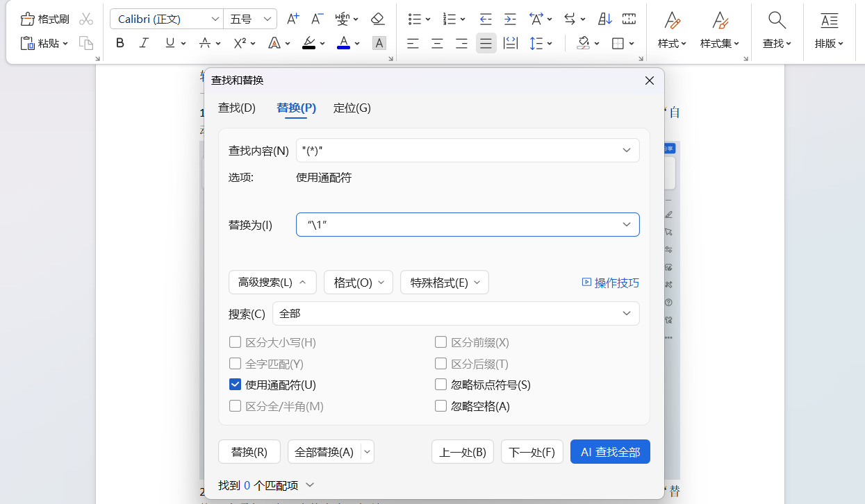
Task: Enable the Ignore punctuation checkbox
Action: tap(440, 385)
